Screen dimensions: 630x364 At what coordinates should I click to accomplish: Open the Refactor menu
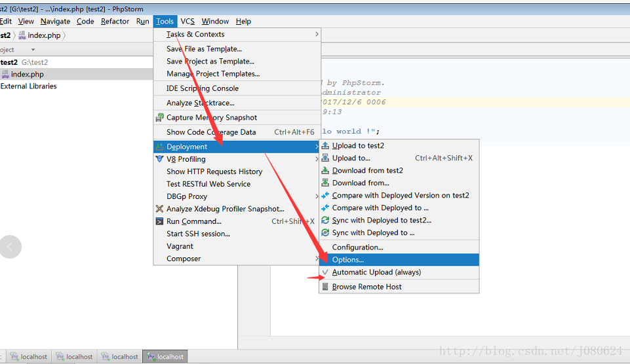point(115,21)
